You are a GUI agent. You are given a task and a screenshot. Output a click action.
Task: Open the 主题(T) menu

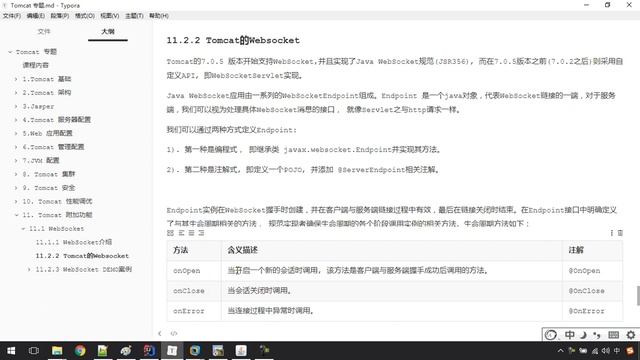(134, 16)
